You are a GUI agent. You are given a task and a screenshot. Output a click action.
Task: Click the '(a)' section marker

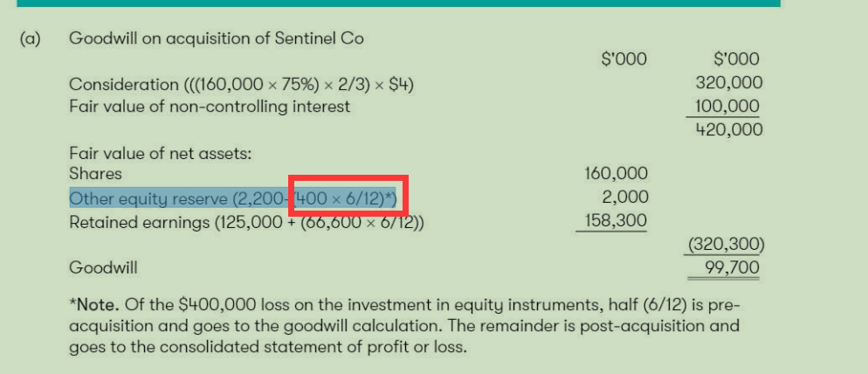[x=31, y=39]
